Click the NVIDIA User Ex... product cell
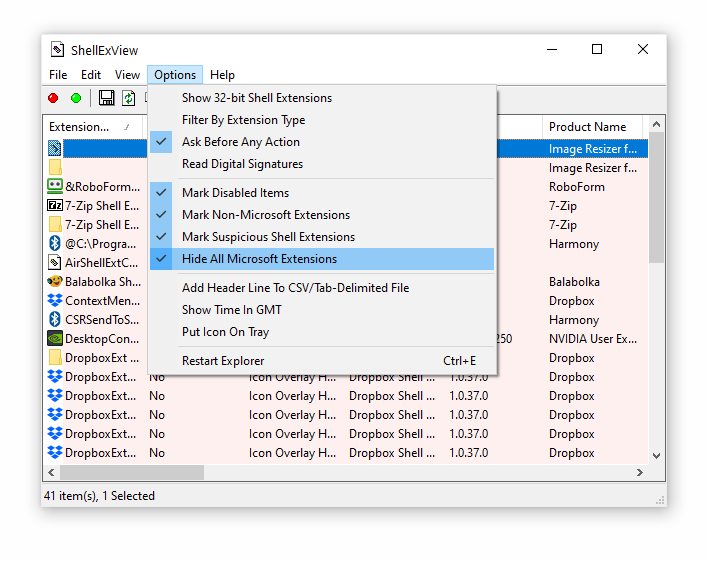The width and height of the screenshot is (708, 561). 593,338
